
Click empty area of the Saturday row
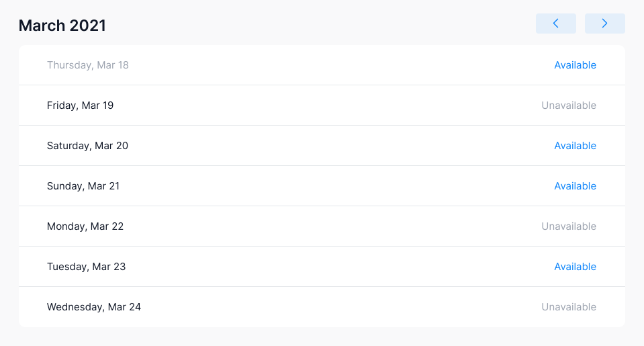tap(336, 146)
